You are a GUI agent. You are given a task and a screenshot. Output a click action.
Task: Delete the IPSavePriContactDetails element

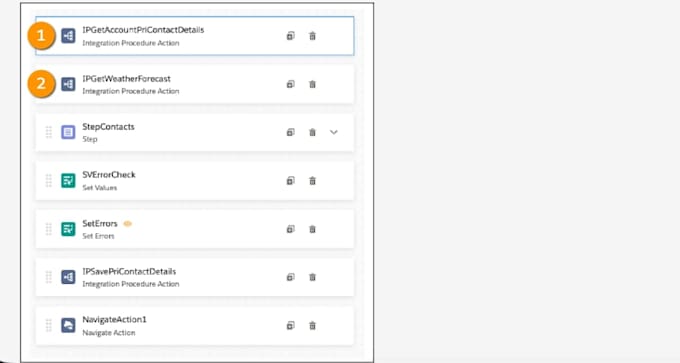312,277
